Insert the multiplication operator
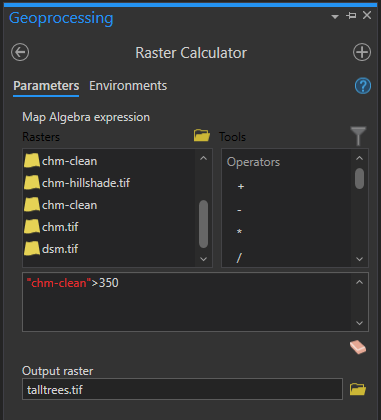Image resolution: width=381 pixels, height=420 pixels. click(239, 231)
